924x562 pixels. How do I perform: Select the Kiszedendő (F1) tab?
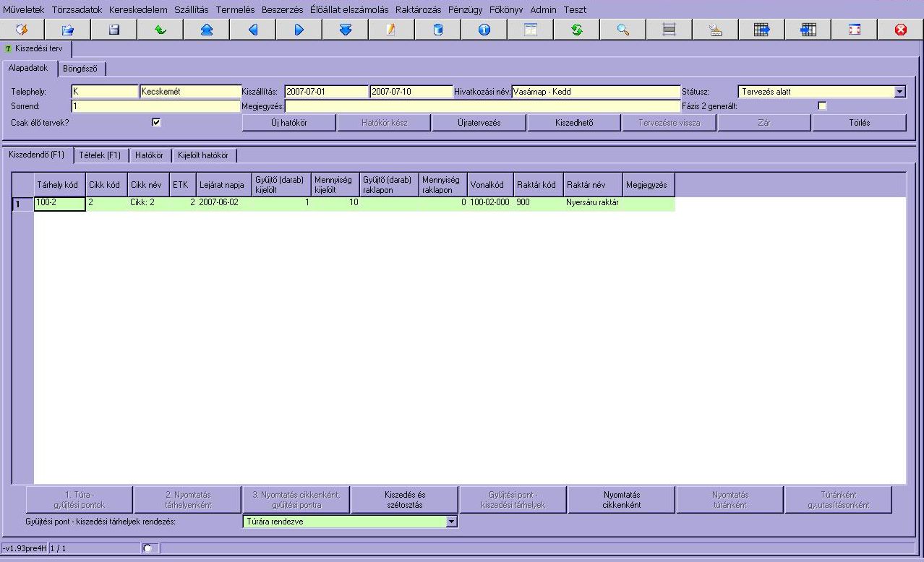click(37, 155)
